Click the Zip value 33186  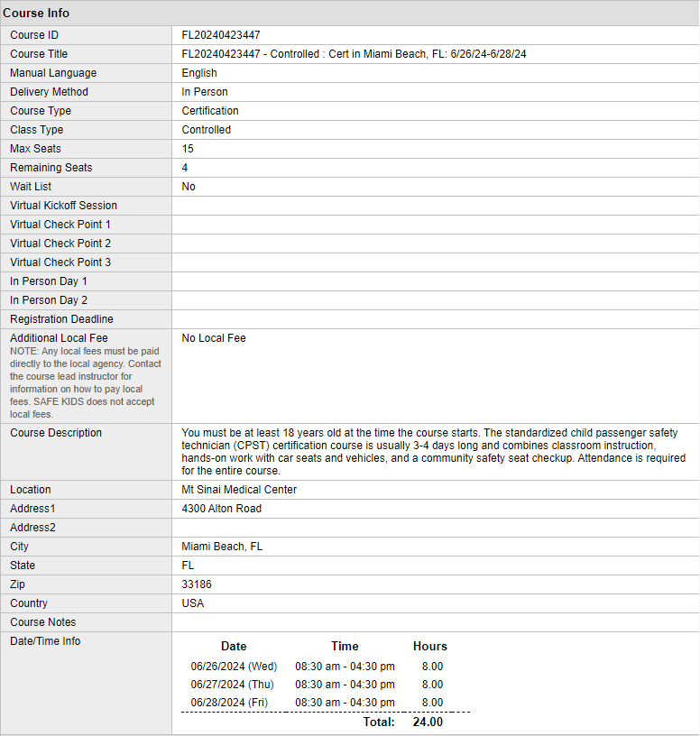coord(197,584)
